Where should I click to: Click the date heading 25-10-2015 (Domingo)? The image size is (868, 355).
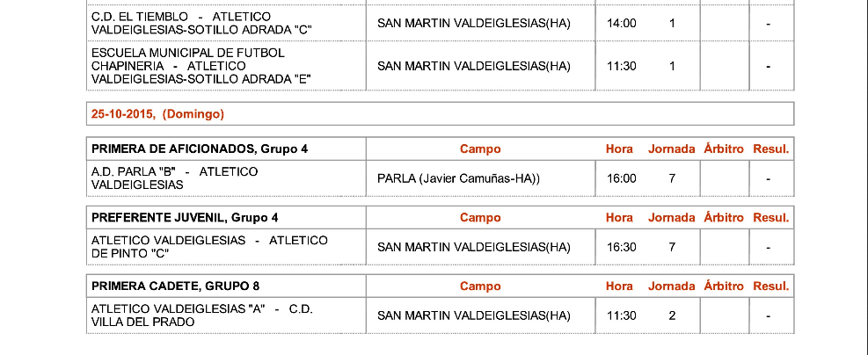(x=157, y=114)
